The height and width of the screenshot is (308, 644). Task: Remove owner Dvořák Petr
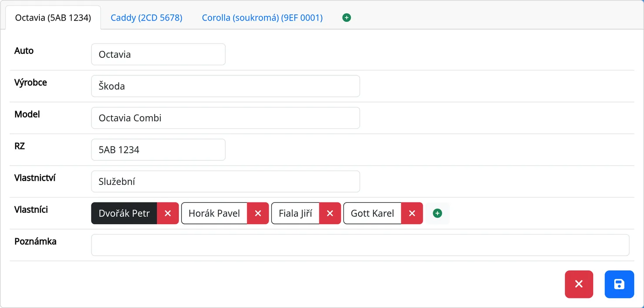[x=168, y=213]
